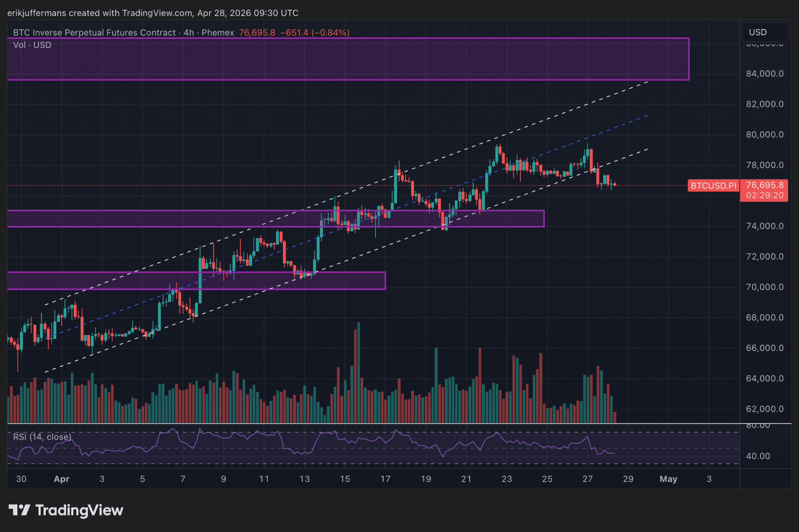Screen dimensions: 799x532
Task: Click the BTCUSD.PI price tag label
Action: [713, 186]
